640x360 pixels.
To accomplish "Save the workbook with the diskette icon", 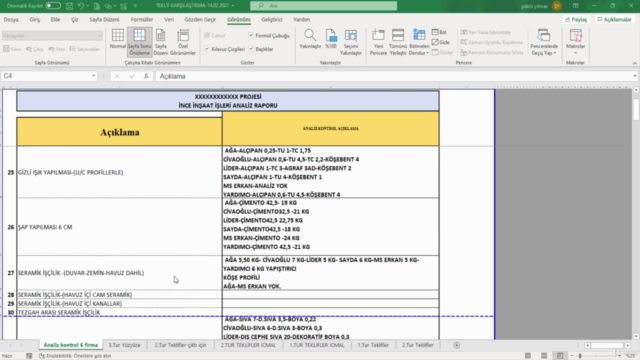I will (x=69, y=6).
